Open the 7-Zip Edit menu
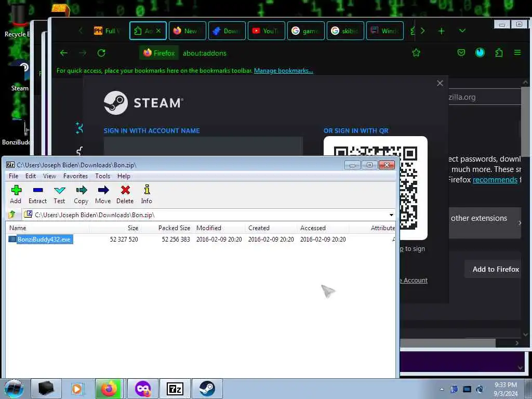532x399 pixels. [31, 176]
